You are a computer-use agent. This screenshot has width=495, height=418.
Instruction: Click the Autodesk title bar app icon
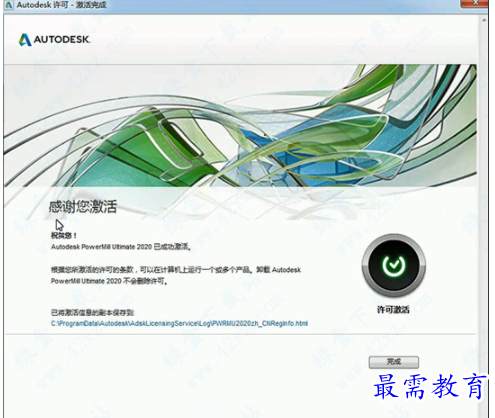[x=9, y=5]
